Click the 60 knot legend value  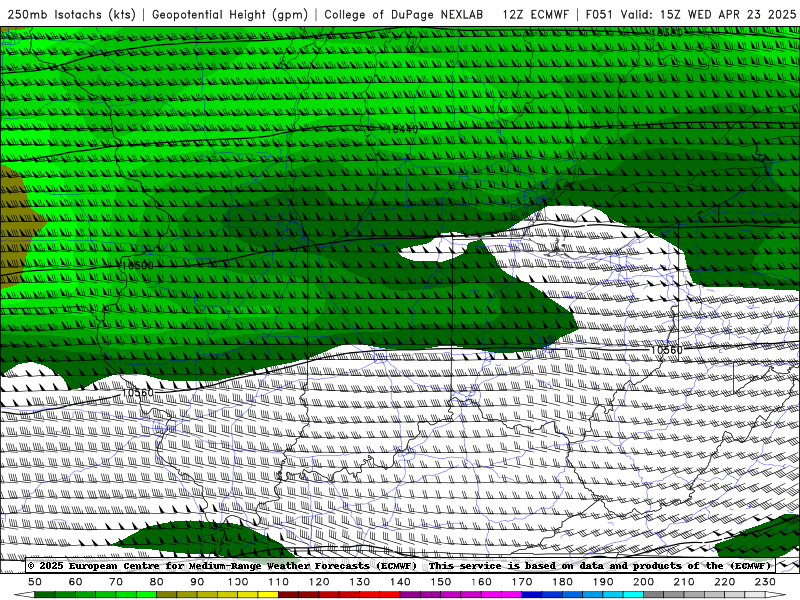(x=76, y=582)
